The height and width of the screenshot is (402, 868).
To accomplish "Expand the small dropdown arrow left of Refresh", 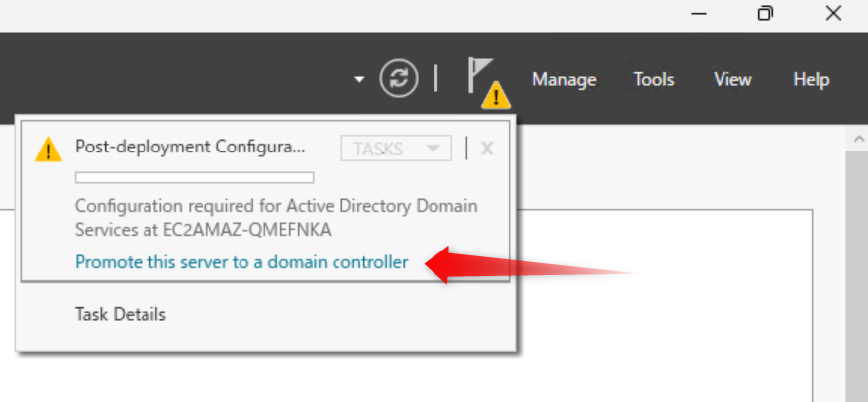I will point(359,80).
